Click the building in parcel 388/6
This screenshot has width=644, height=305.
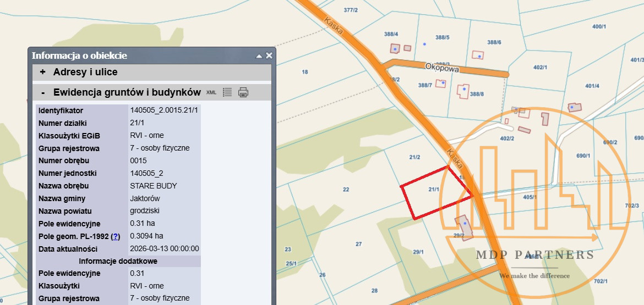(x=477, y=54)
